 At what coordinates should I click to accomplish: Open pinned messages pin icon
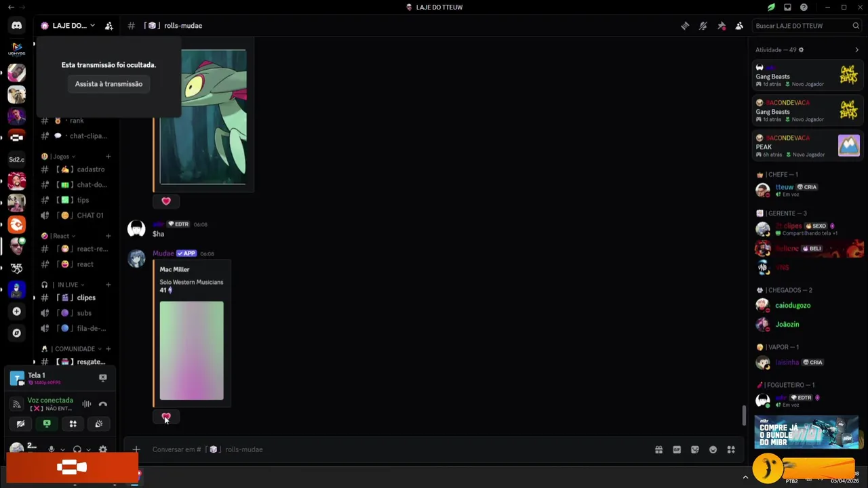(x=722, y=26)
